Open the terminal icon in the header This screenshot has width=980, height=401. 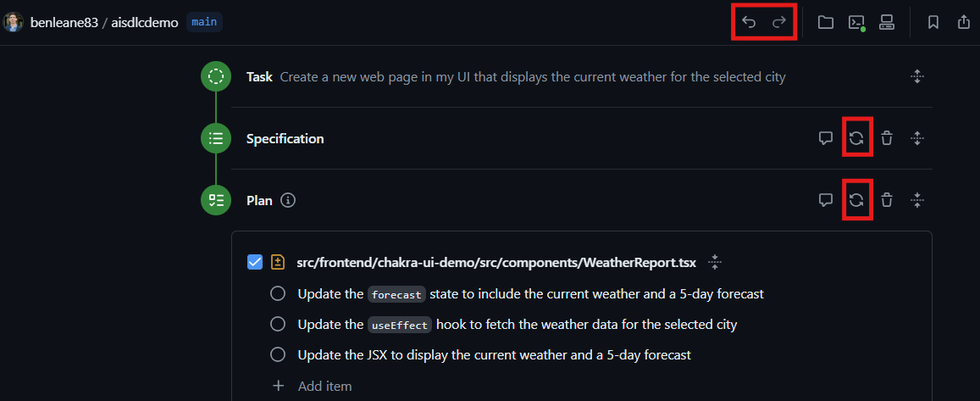click(x=856, y=23)
